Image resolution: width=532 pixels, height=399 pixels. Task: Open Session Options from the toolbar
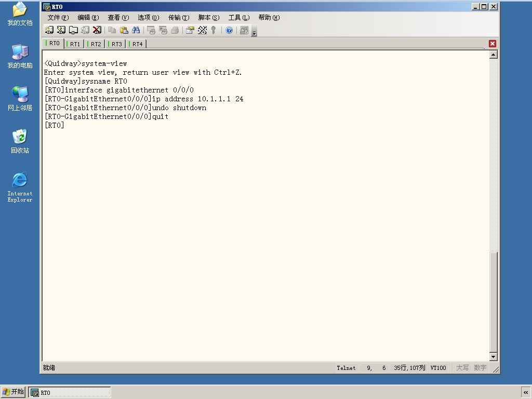click(190, 30)
